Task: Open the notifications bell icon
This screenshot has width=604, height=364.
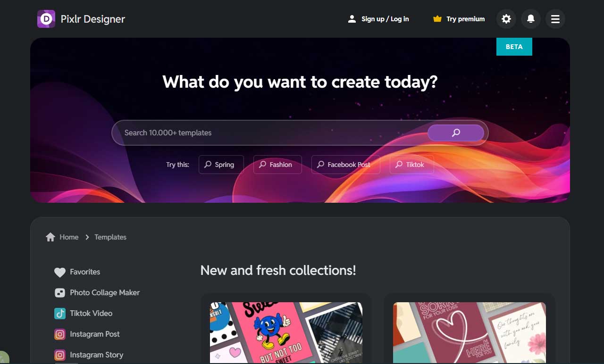Action: click(530, 19)
